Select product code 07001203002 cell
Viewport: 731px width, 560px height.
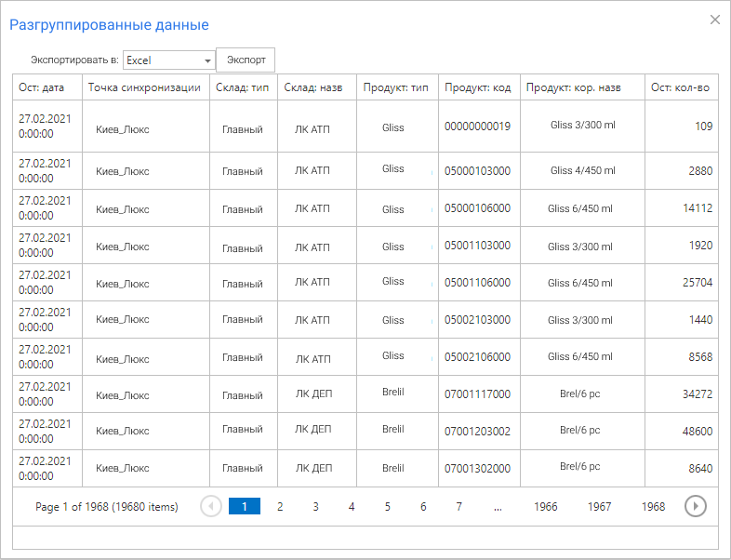tap(479, 432)
